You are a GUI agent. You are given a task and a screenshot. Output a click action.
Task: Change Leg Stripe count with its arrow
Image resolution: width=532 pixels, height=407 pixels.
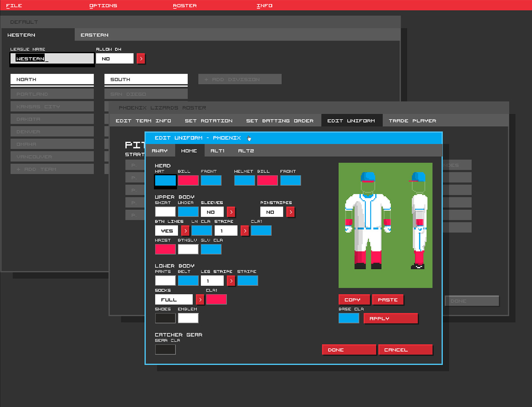pyautogui.click(x=231, y=281)
